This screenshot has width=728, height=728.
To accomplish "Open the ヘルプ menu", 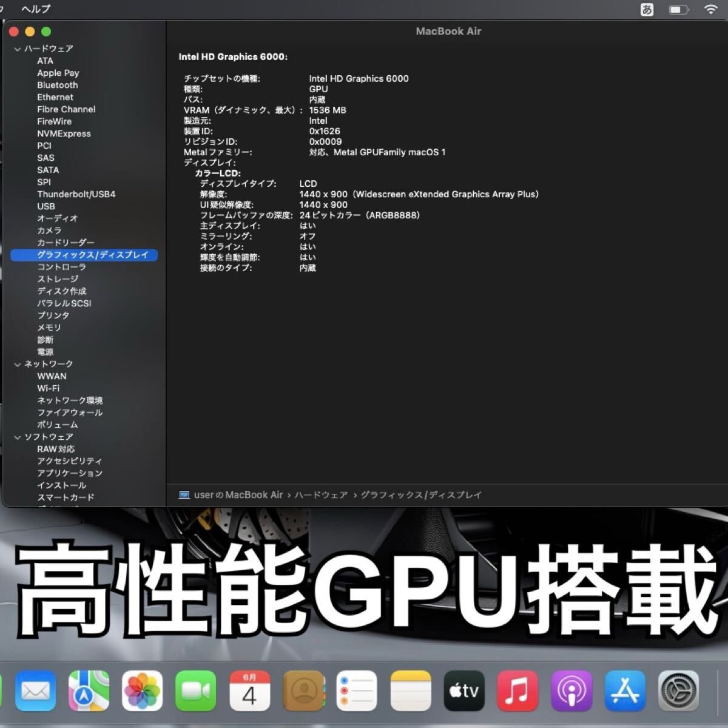I will click(36, 9).
